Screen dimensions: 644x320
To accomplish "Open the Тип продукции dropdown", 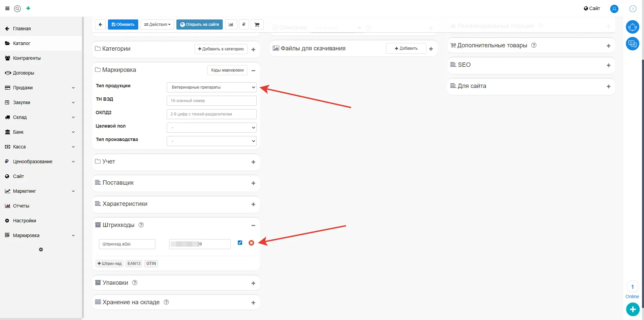I will click(211, 87).
